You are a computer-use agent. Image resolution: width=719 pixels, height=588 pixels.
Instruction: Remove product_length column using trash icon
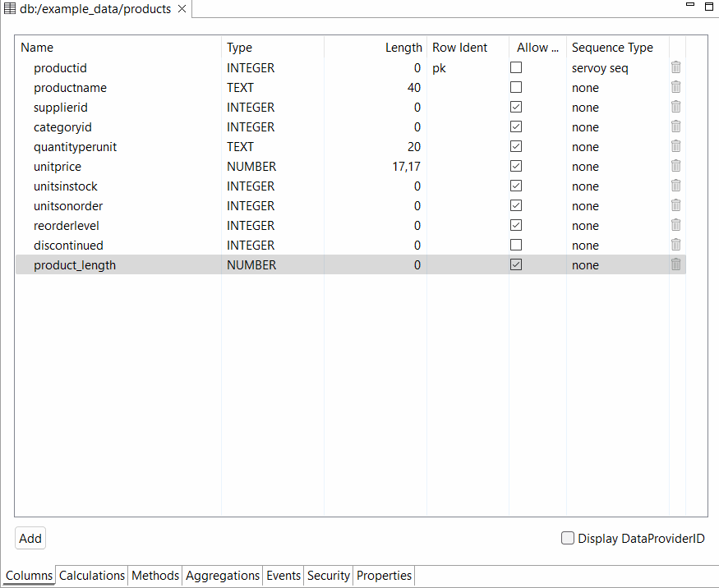675,264
